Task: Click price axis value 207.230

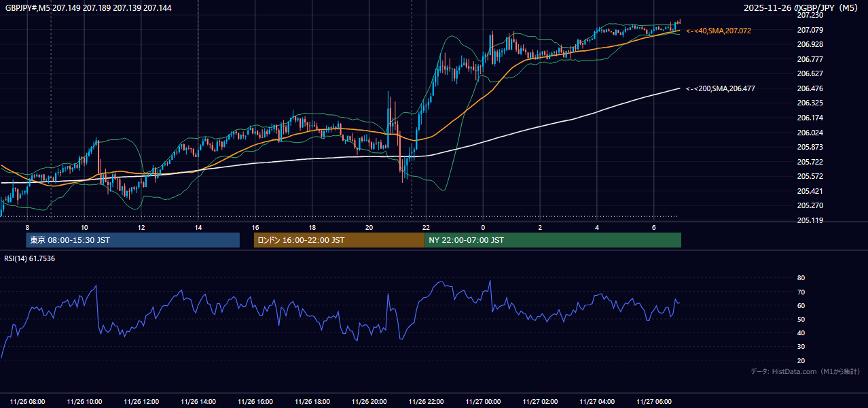Action: click(810, 15)
